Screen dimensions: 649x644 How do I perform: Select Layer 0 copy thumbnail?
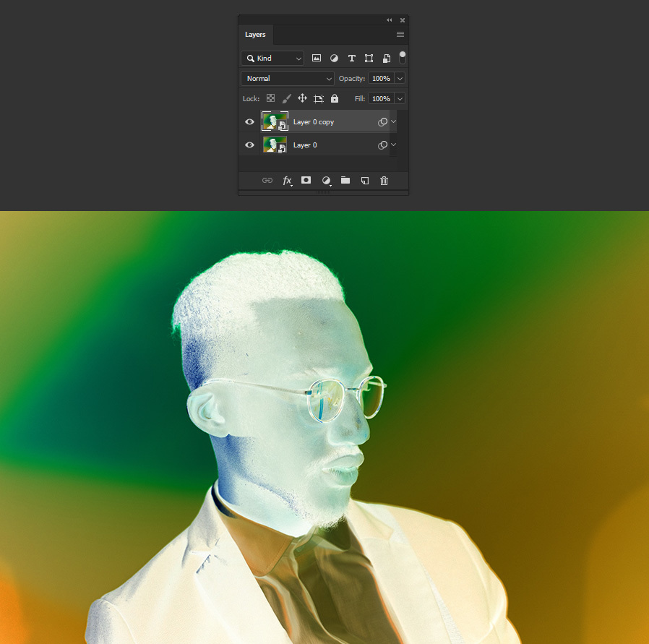(x=275, y=121)
